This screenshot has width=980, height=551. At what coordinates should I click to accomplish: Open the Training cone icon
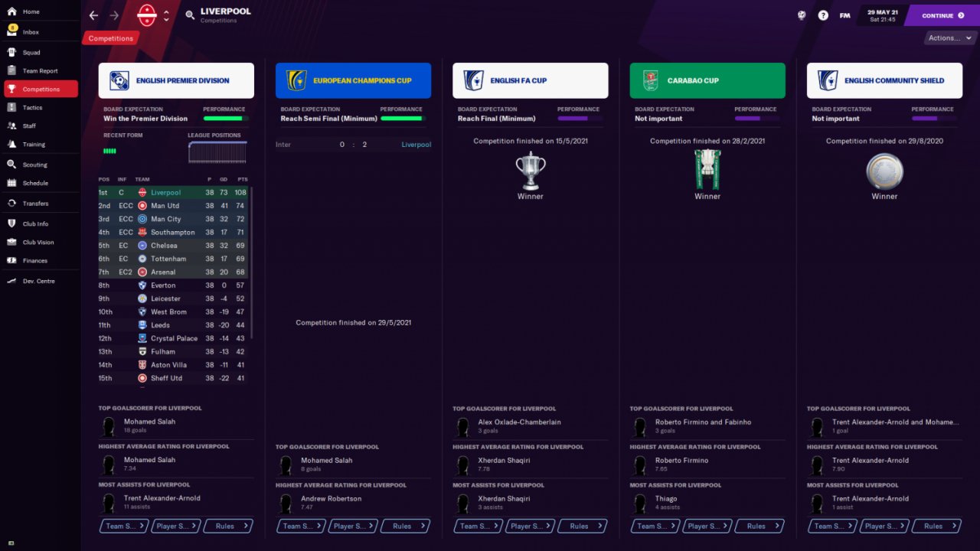click(11, 144)
